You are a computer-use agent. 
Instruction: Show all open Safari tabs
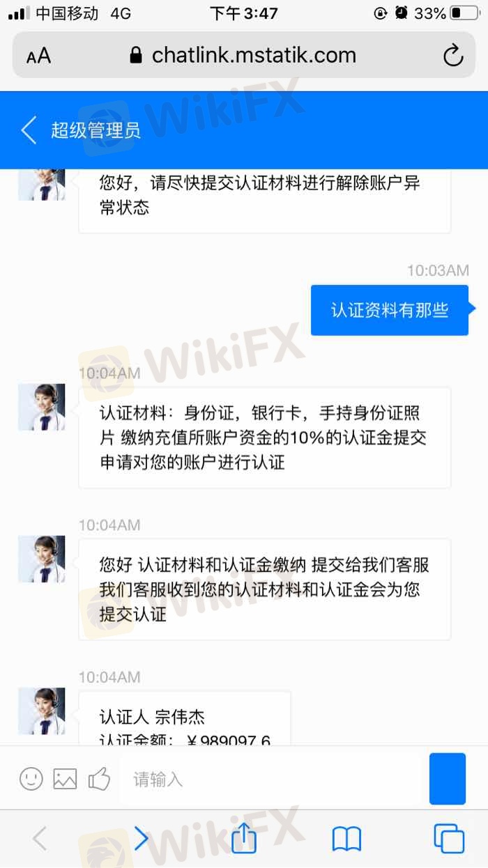[449, 839]
